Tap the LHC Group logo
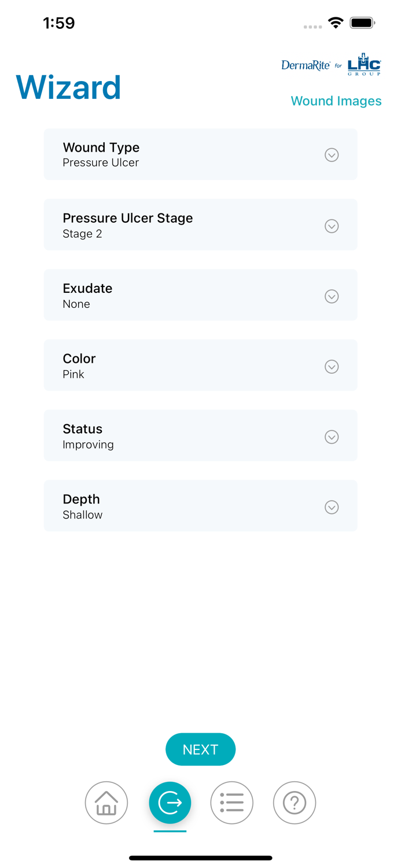The height and width of the screenshot is (868, 401). tap(364, 65)
